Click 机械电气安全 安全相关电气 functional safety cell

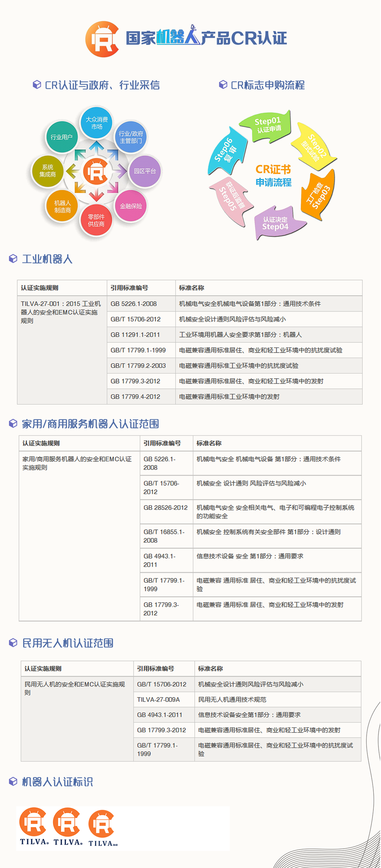pyautogui.click(x=277, y=512)
